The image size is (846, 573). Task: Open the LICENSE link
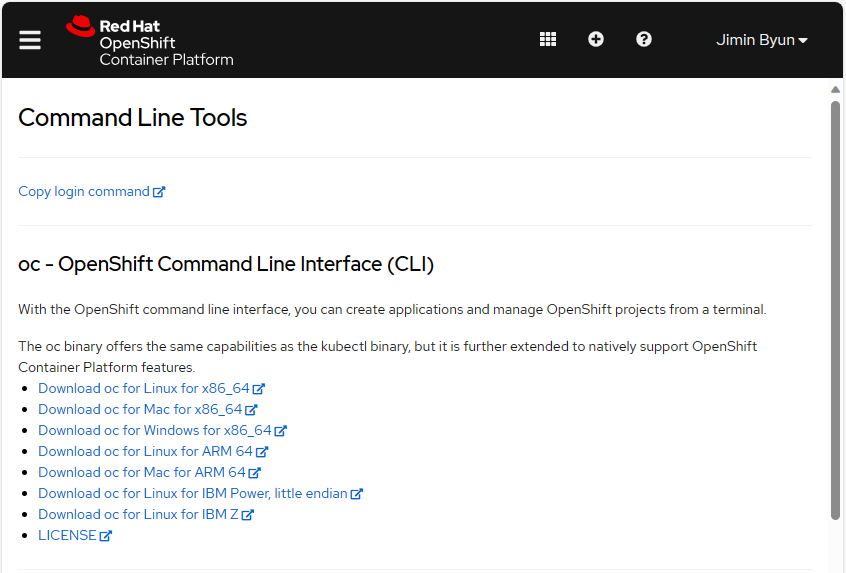pos(67,536)
